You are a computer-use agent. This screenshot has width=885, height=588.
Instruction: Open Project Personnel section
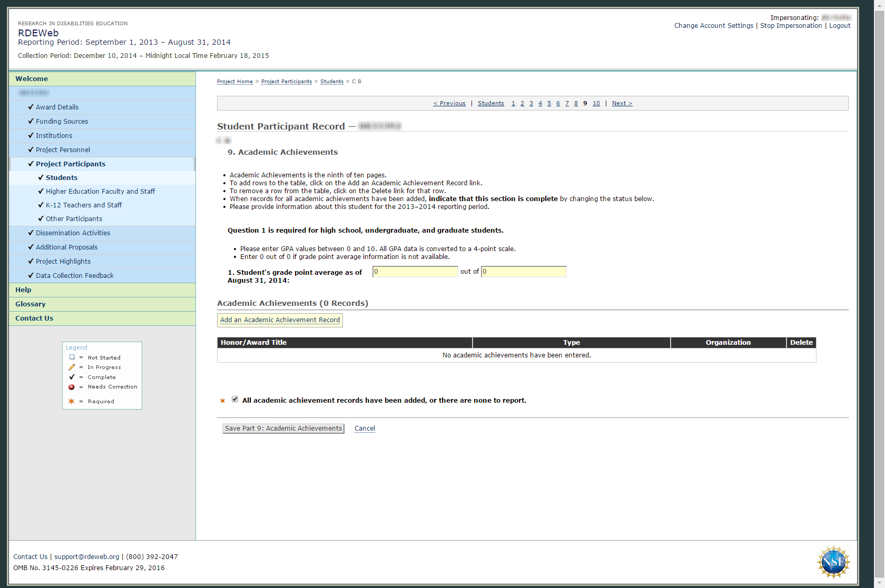coord(63,150)
